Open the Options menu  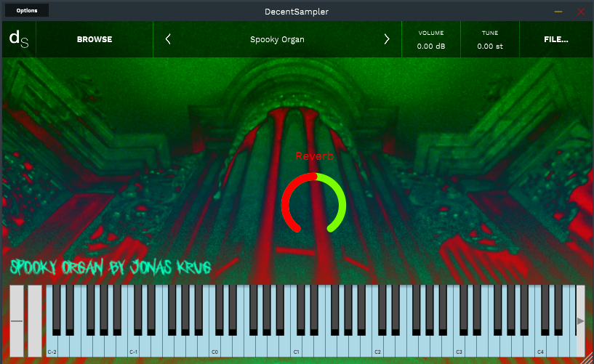pyautogui.click(x=27, y=11)
